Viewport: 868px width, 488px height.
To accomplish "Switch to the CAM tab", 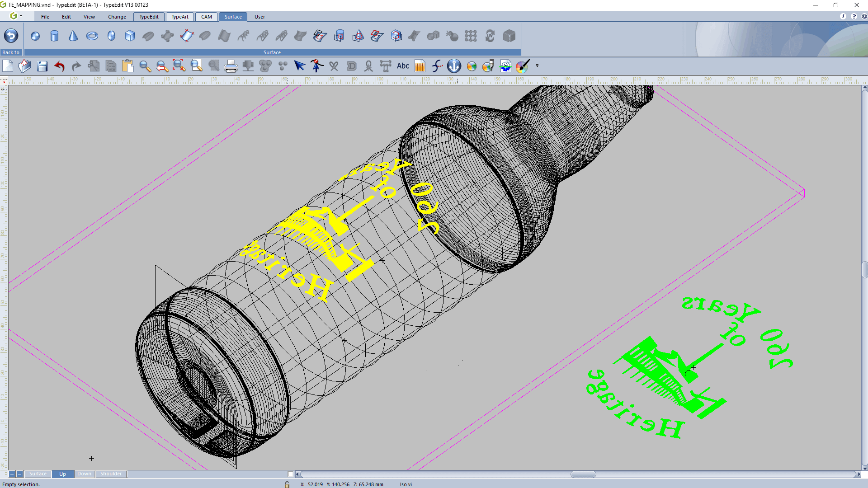I will click(207, 17).
